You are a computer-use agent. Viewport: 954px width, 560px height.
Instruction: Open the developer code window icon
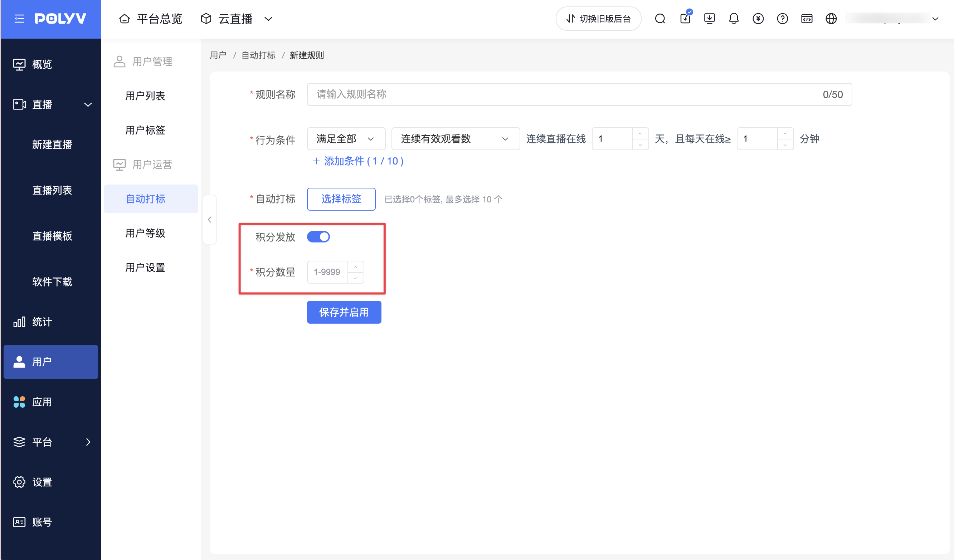[x=807, y=19]
